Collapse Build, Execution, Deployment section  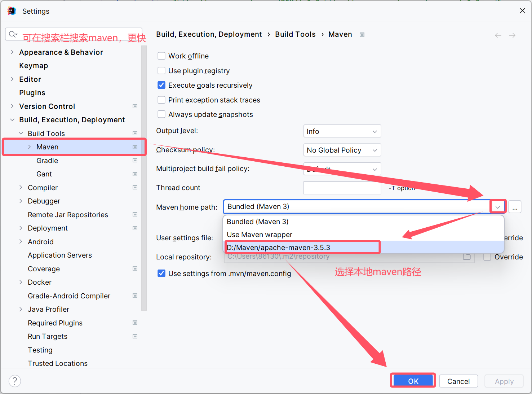tap(12, 120)
